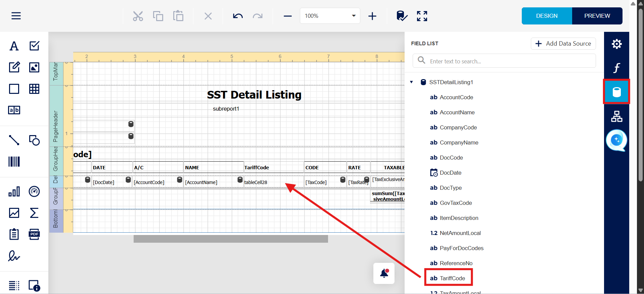Open the zoom level dropdown
The width and height of the screenshot is (644, 294).
354,16
